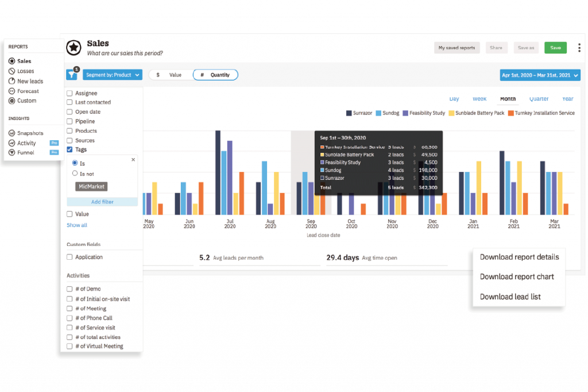Open the Custom report icon
588x392 pixels.
11,101
